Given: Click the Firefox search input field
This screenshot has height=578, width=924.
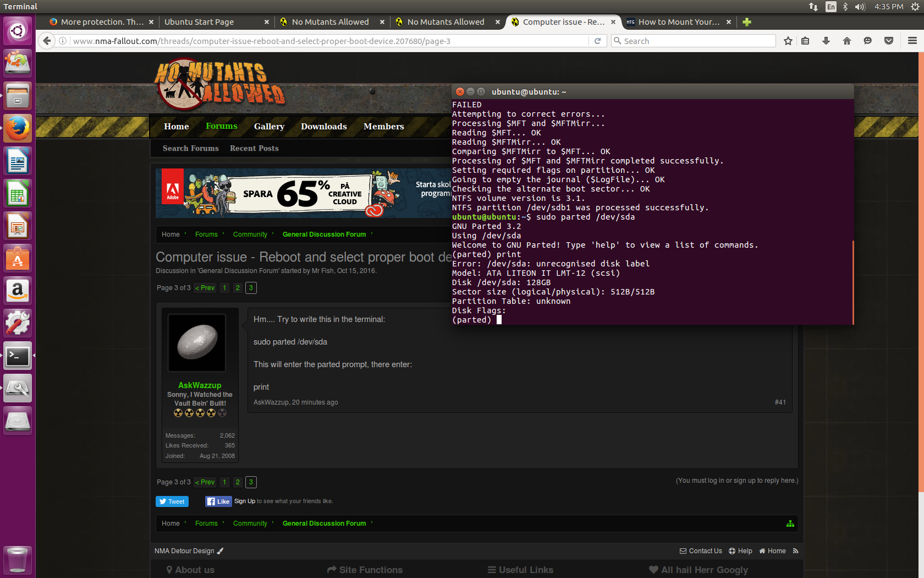Looking at the screenshot, I should [x=694, y=41].
